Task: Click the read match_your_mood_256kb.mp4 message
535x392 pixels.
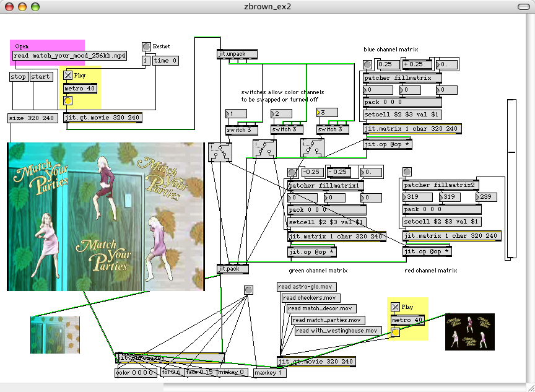Action: 69,56
